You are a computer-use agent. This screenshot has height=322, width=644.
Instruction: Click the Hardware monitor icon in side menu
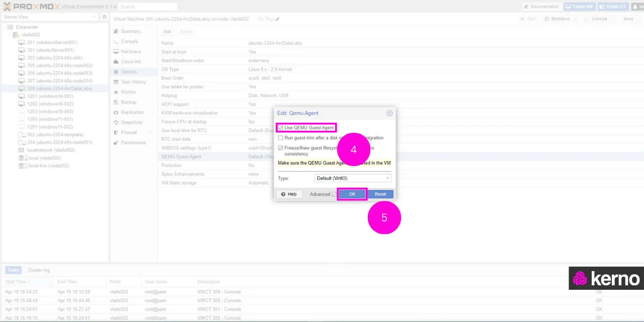coord(116,51)
